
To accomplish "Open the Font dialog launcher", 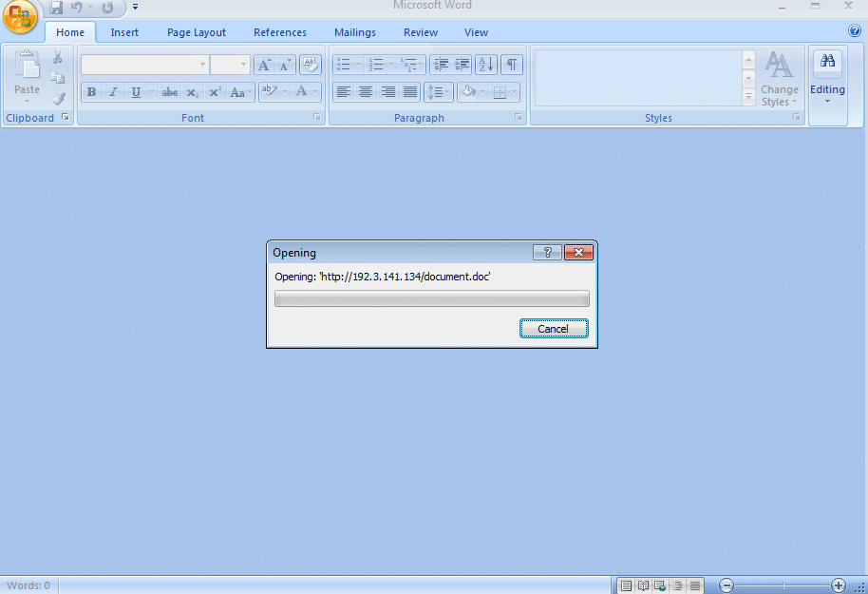I will [x=317, y=117].
